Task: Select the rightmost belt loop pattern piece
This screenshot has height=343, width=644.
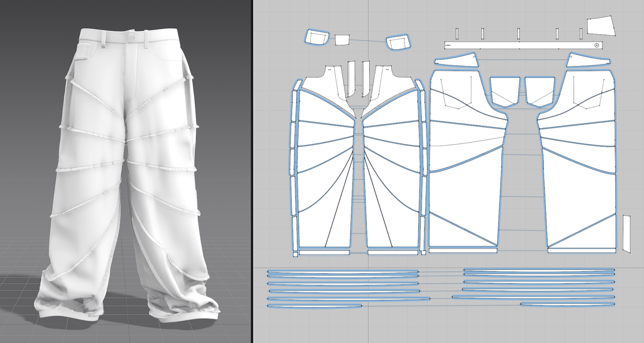Action: point(581,34)
